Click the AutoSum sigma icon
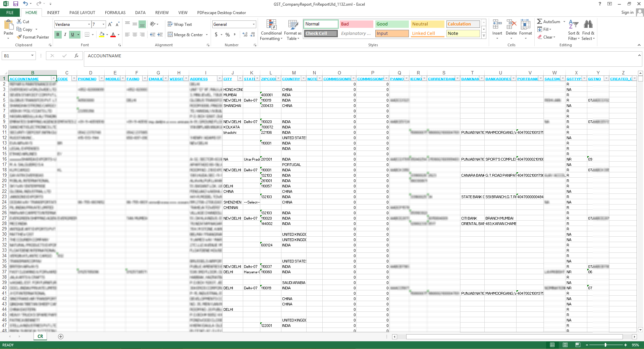Viewport: 644px width, 349px height. (x=539, y=21)
